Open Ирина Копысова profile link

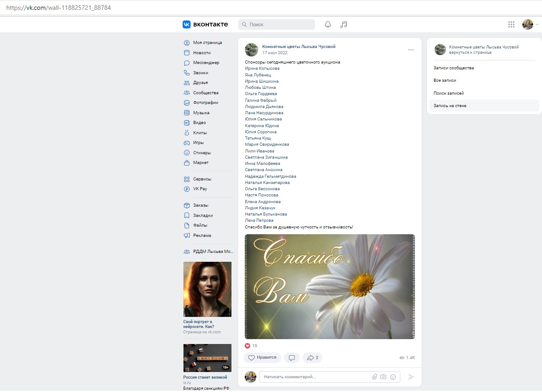(x=262, y=68)
